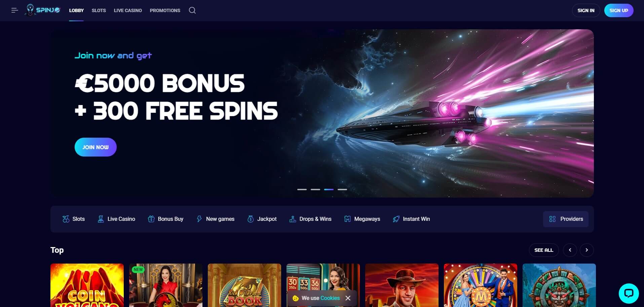This screenshot has height=307, width=644.
Task: Click the See All button
Action: click(544, 250)
